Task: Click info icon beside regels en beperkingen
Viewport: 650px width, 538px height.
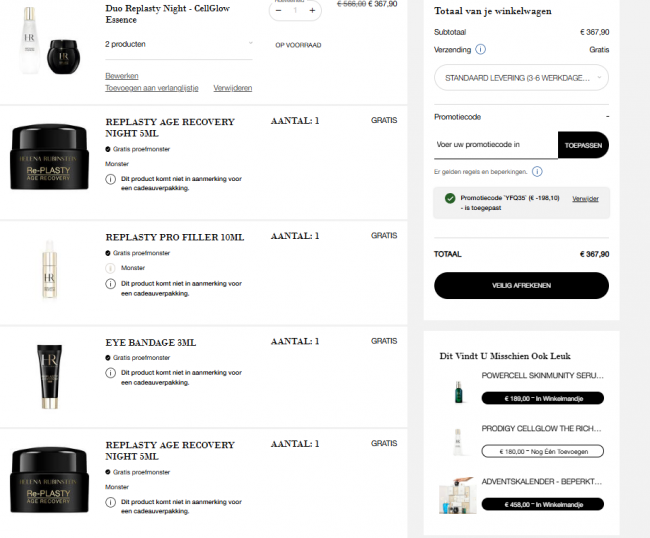Action: [537, 172]
